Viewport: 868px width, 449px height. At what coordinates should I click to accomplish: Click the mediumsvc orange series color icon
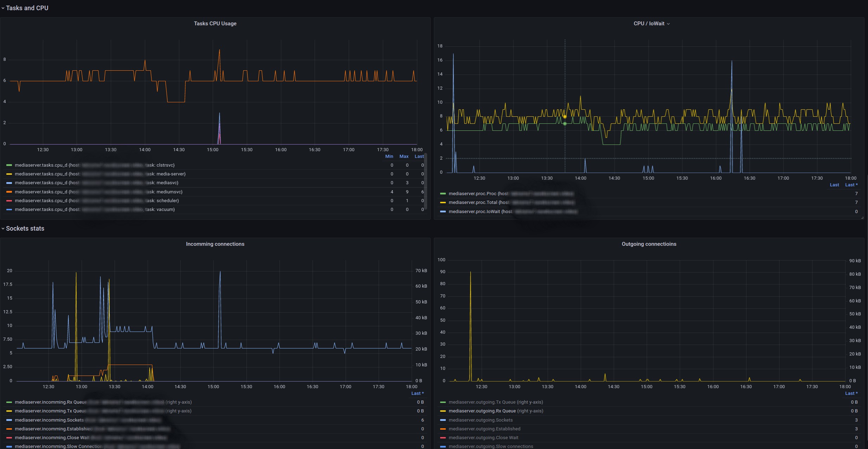pyautogui.click(x=9, y=192)
